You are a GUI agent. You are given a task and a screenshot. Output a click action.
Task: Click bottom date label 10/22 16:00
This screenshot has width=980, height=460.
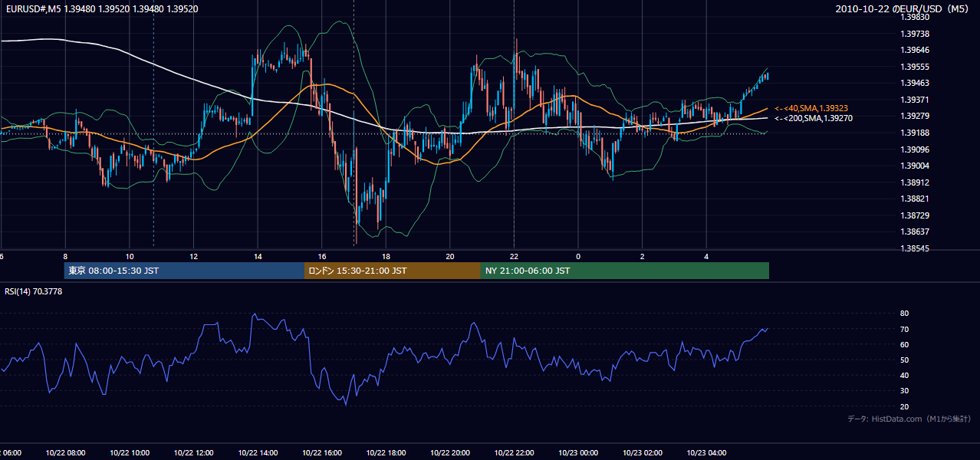point(322,453)
